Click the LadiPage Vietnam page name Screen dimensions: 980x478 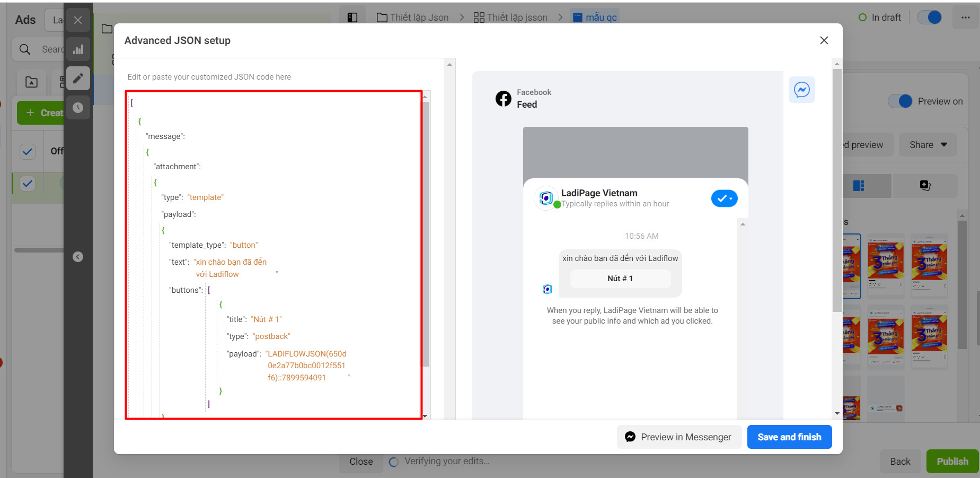click(599, 193)
